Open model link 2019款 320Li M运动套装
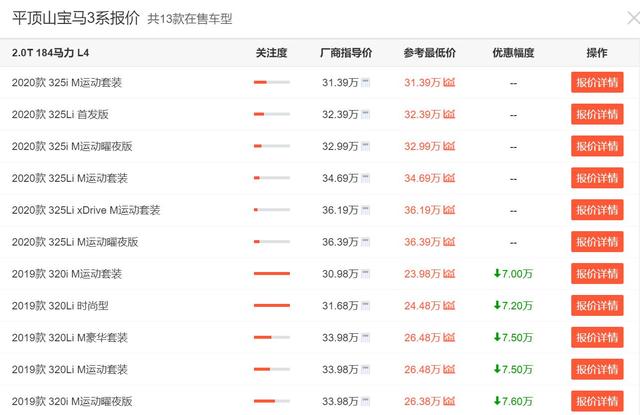The height and width of the screenshot is (415, 640). coord(69,369)
